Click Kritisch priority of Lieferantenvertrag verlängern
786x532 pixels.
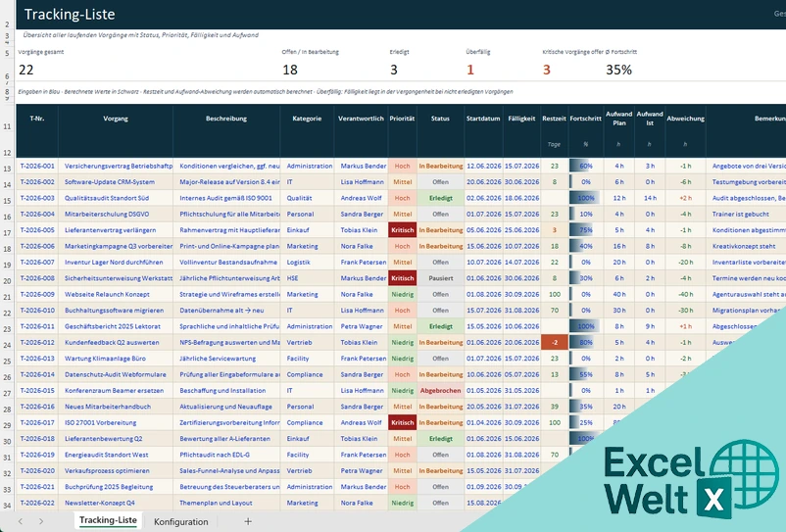pos(402,230)
